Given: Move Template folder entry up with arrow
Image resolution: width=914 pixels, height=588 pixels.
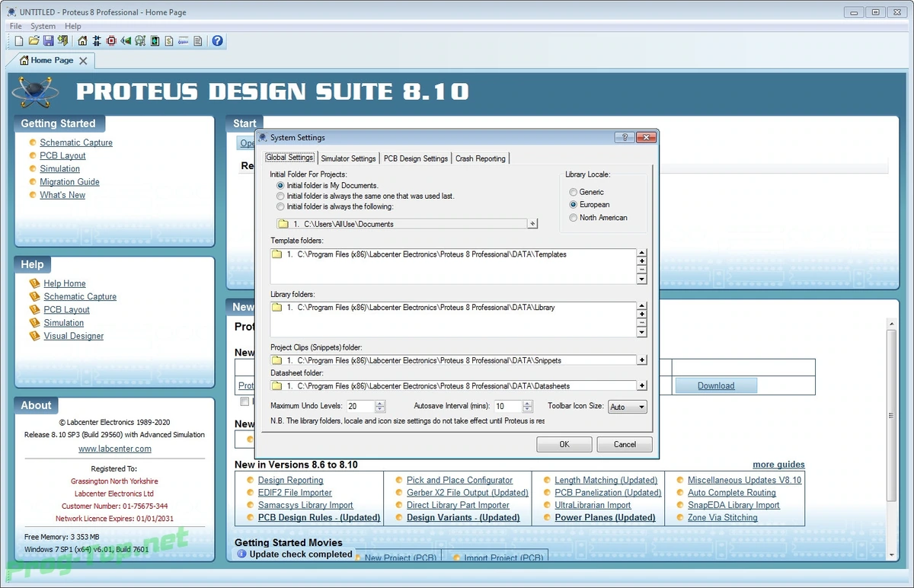Looking at the screenshot, I should pyautogui.click(x=642, y=252).
